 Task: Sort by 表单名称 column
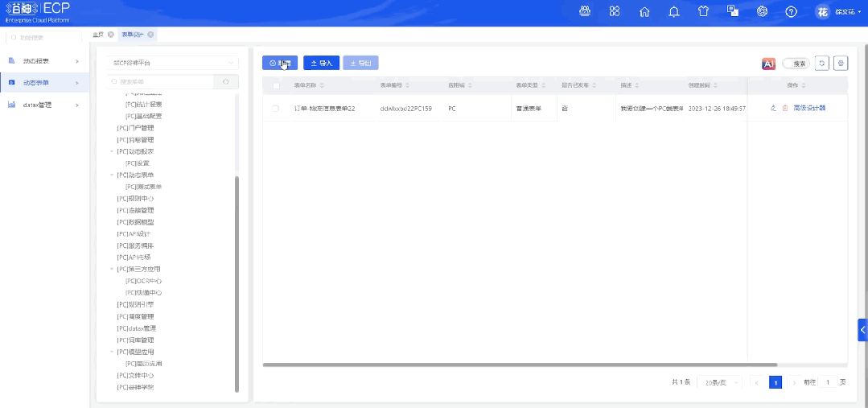coord(322,86)
